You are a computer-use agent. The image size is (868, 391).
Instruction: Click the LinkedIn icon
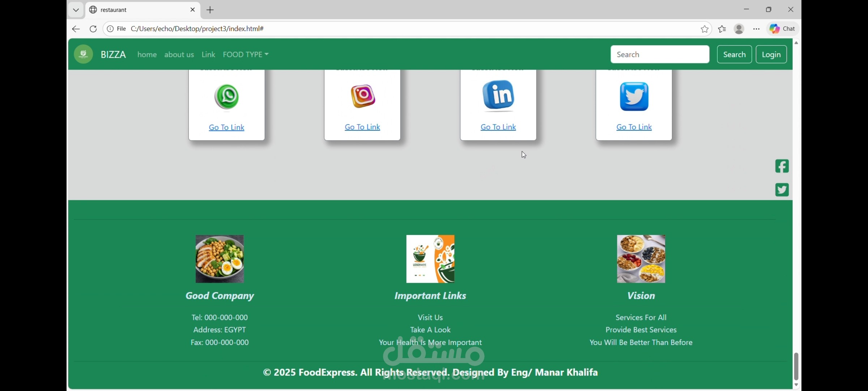click(x=498, y=96)
